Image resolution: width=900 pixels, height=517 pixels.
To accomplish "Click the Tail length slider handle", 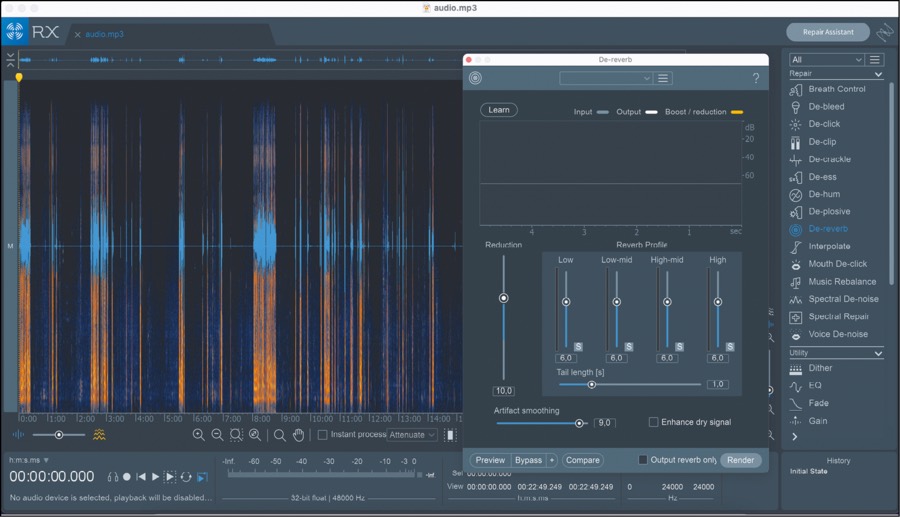I will [x=591, y=384].
